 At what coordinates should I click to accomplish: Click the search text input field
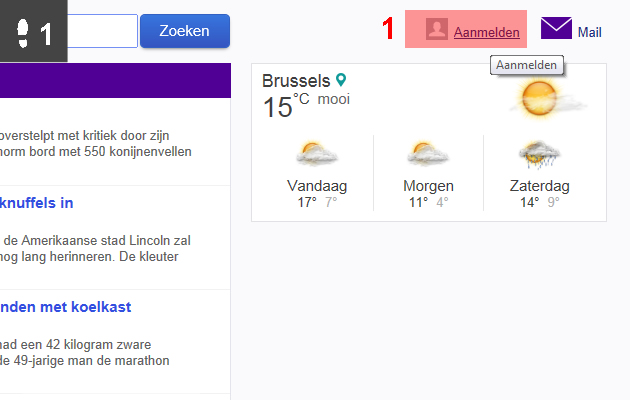pos(102,31)
